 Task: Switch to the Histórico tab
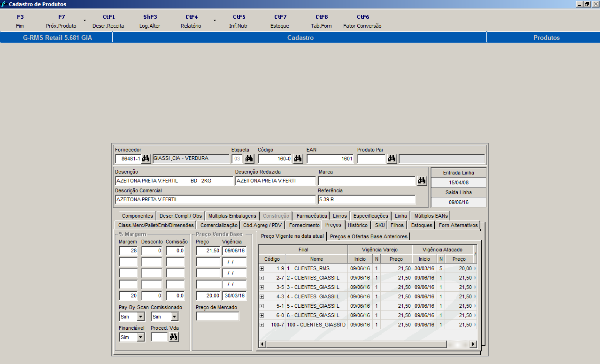point(358,225)
